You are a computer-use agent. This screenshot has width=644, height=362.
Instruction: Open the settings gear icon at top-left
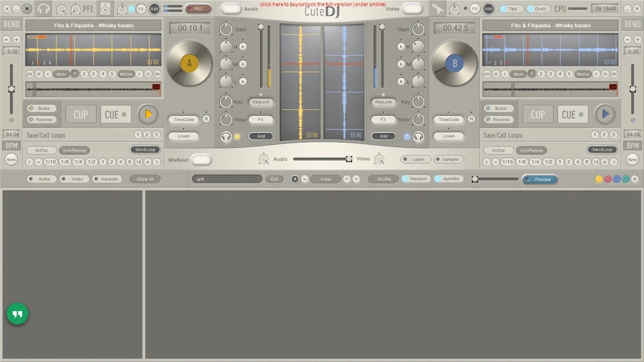(27, 9)
